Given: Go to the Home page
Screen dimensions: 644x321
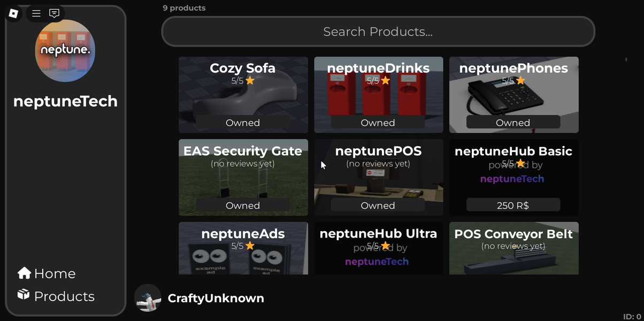Looking at the screenshot, I should tap(47, 273).
